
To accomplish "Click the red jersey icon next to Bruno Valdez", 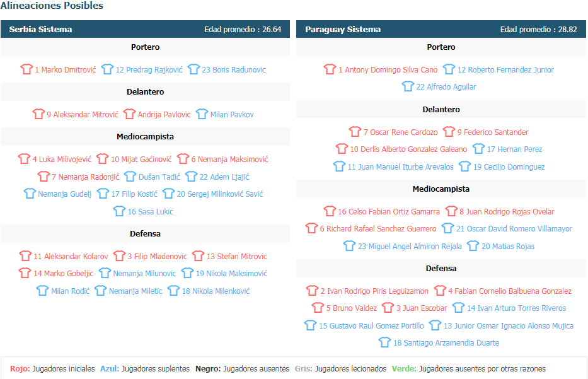I will [x=318, y=308].
